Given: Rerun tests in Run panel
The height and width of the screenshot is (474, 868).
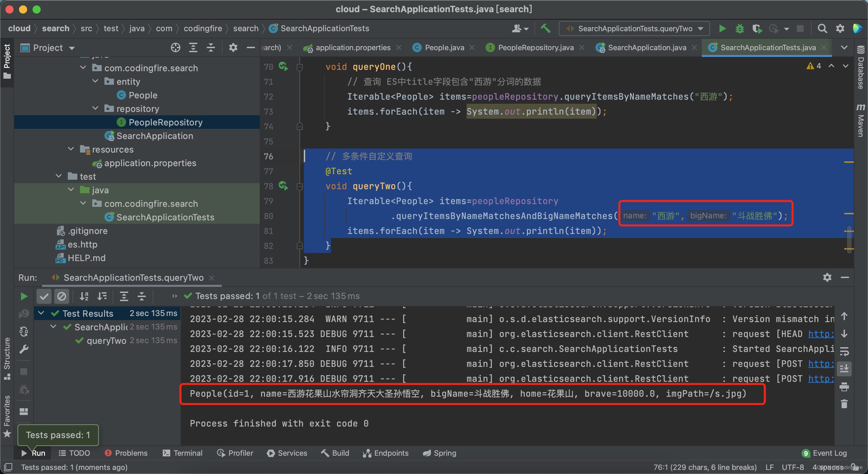Looking at the screenshot, I should click(24, 296).
